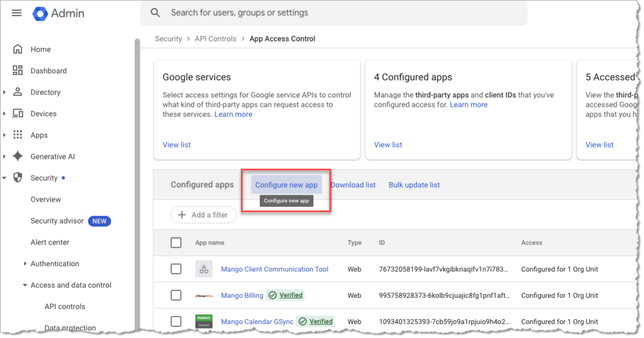Click Download list link
The width and height of the screenshot is (644, 338).
coord(353,185)
